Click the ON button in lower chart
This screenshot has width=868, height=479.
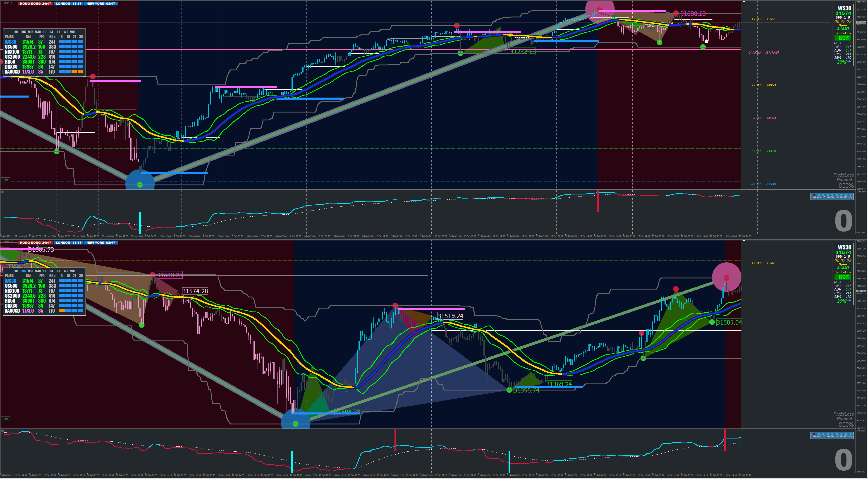click(x=5, y=419)
